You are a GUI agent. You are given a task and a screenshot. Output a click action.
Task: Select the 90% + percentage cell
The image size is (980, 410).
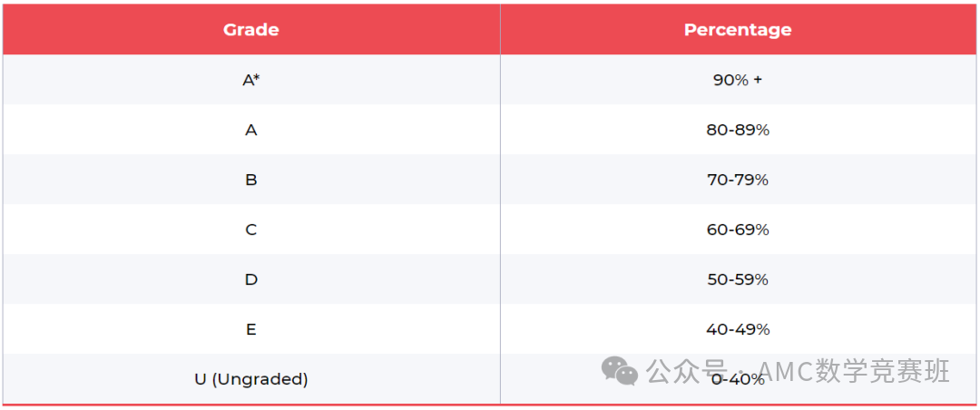(738, 80)
